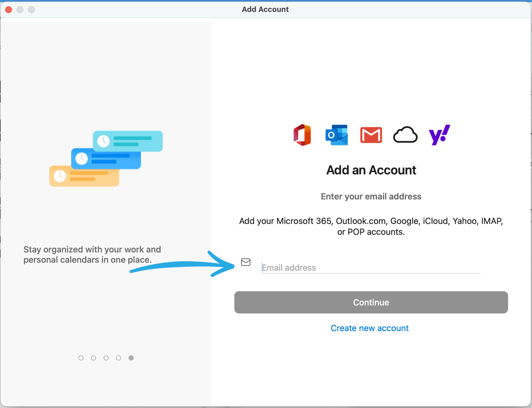The image size is (532, 408).
Task: Select the third pagination dot
Action: (x=106, y=358)
